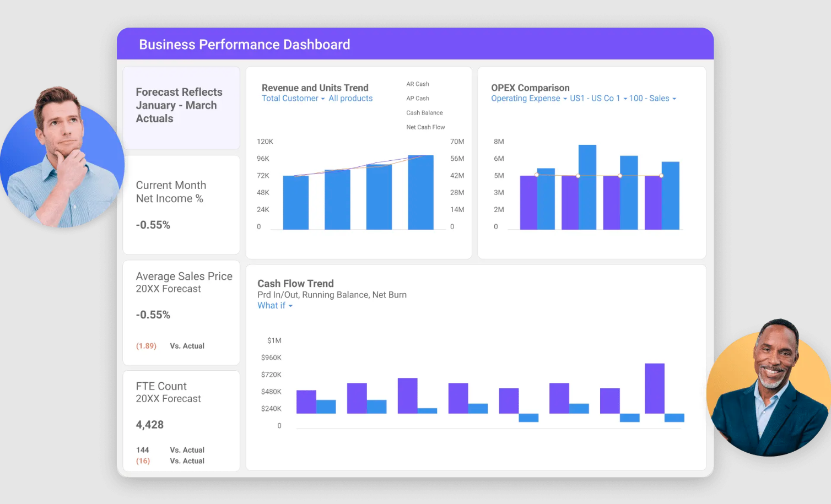Expand the 100 - Sales dropdown
Viewport: 831px width, 504px height.
click(x=652, y=99)
